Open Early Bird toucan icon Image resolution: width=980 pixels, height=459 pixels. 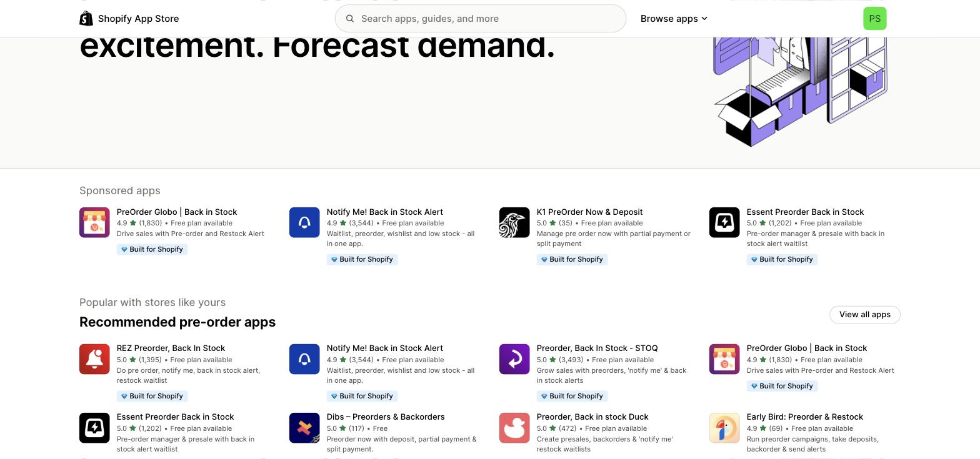pyautogui.click(x=724, y=428)
